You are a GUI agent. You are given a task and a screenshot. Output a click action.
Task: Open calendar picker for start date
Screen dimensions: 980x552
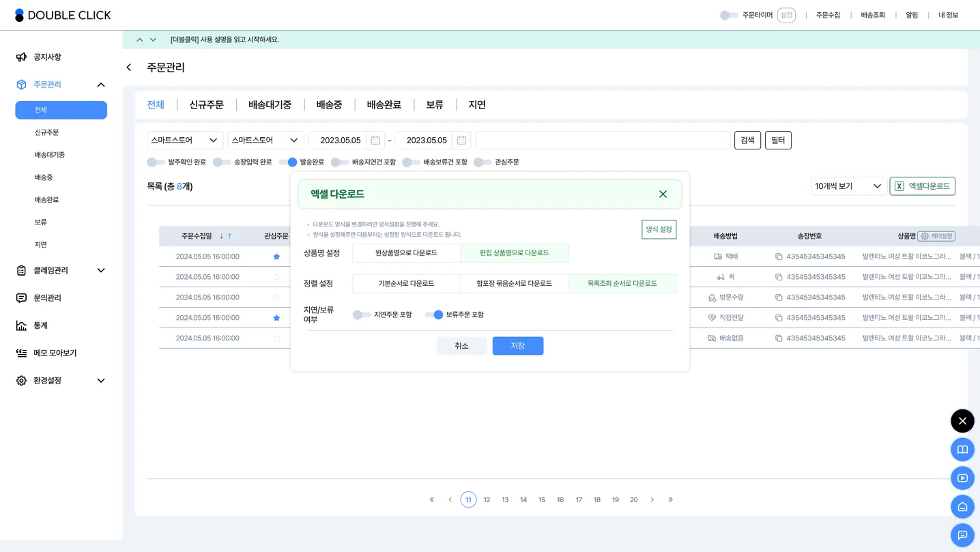coord(375,141)
